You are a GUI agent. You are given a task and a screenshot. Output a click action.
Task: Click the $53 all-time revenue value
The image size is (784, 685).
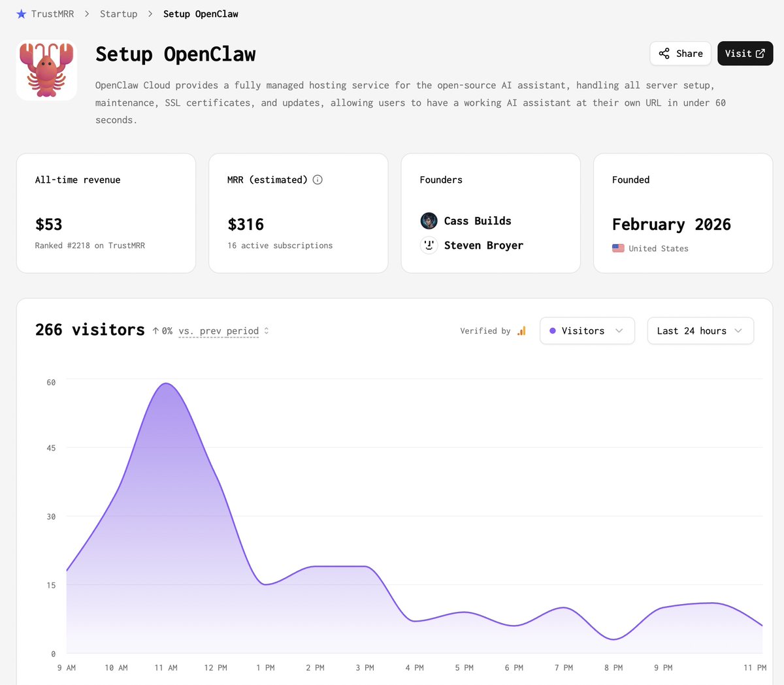click(49, 224)
